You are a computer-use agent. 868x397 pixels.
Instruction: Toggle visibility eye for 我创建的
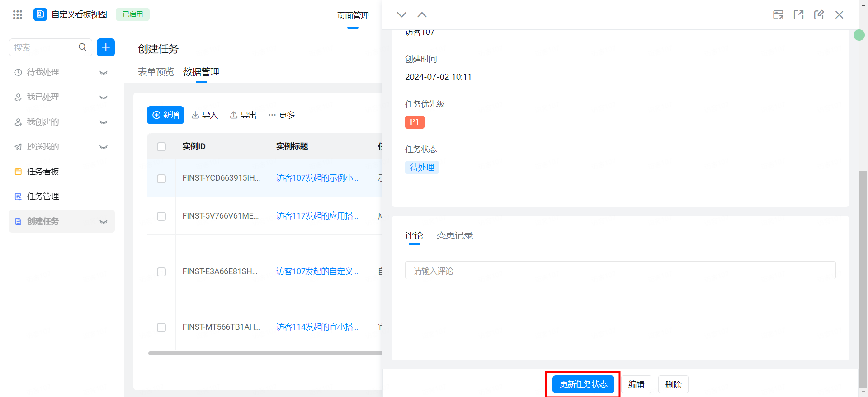[x=104, y=122]
